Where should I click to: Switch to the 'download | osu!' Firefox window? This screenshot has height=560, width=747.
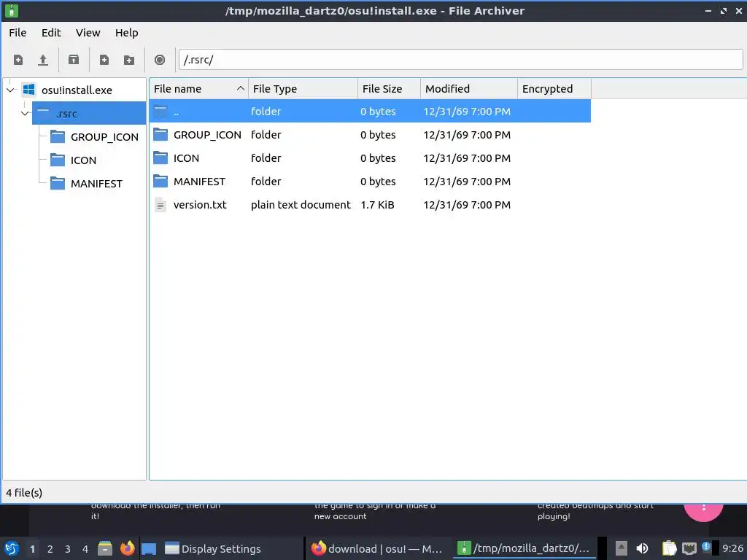pyautogui.click(x=376, y=549)
